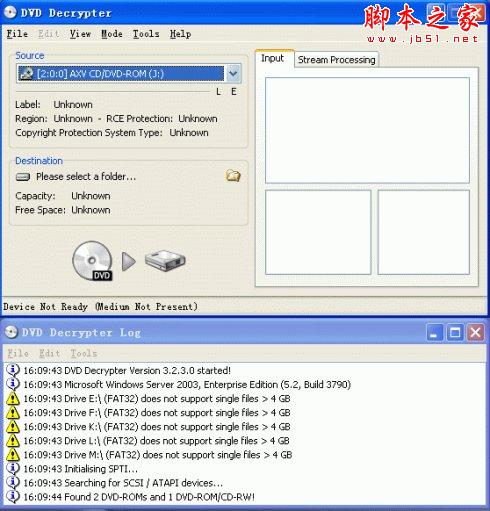Open the File menu in DVD Decrypter
This screenshot has width=490, height=511.
17,34
